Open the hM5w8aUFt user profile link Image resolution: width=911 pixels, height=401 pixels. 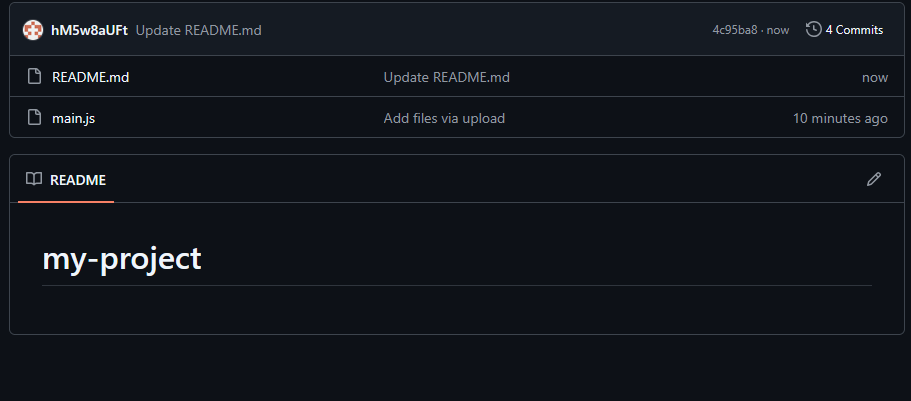89,30
